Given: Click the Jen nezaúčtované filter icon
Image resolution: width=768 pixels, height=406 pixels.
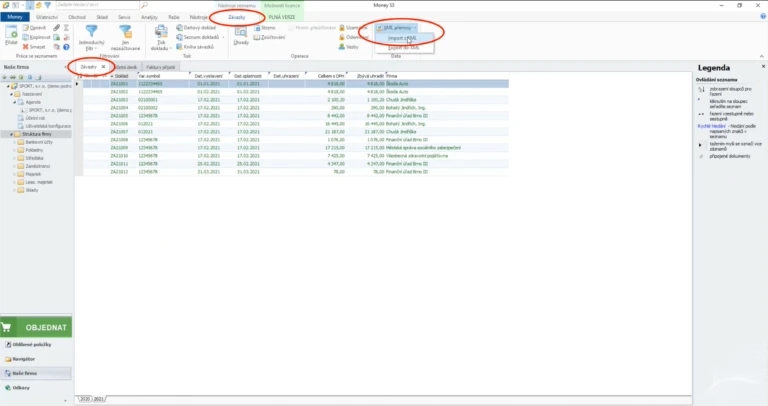Looking at the screenshot, I should [x=125, y=31].
